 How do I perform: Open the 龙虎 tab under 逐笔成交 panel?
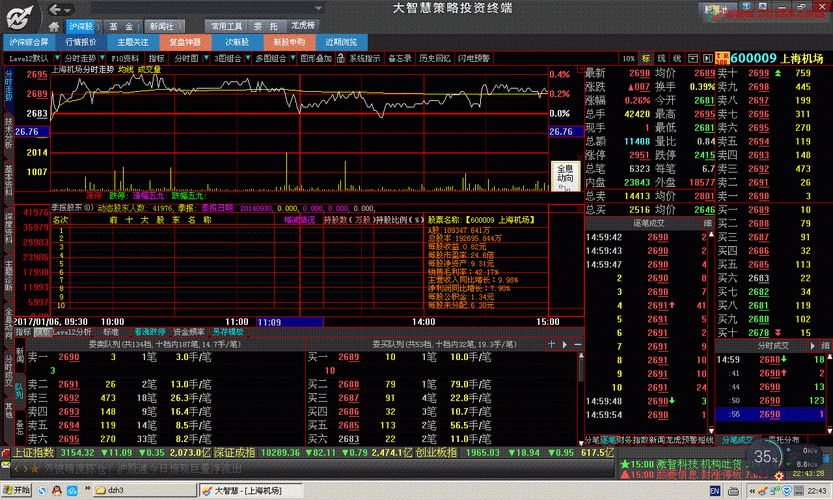coord(673,440)
